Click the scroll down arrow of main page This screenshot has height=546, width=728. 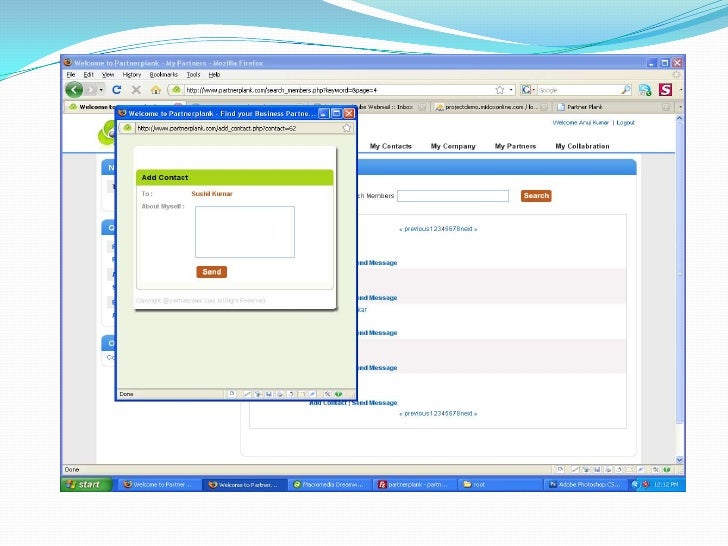[679, 460]
